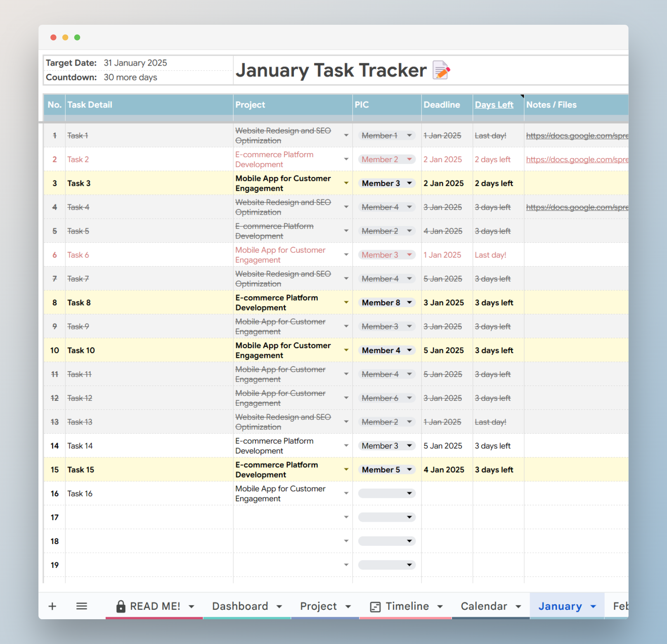667x644 pixels.
Task: Click the add sheet plus icon
Action: click(52, 606)
